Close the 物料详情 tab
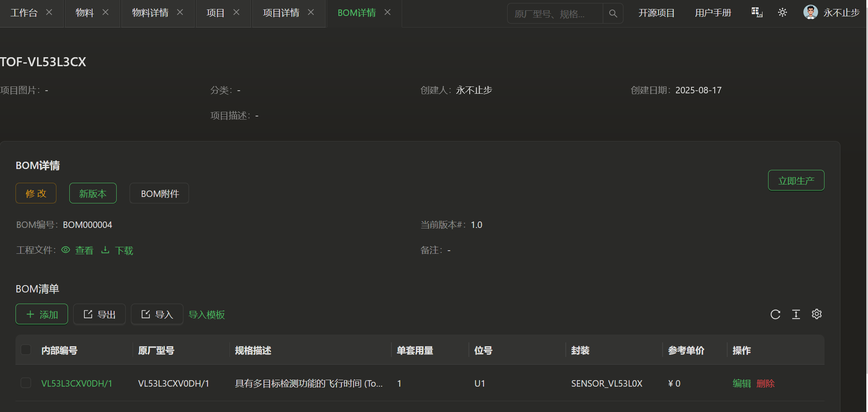Screen dimensions: 868x412 point(180,12)
